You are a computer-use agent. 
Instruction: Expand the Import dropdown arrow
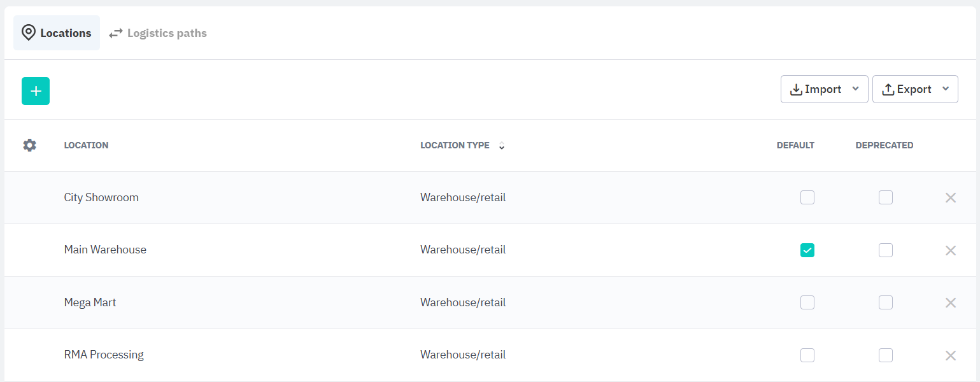point(855,88)
